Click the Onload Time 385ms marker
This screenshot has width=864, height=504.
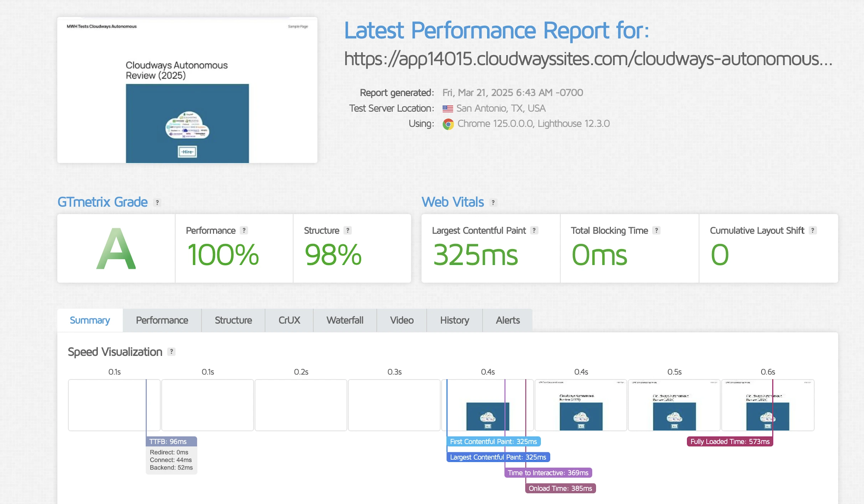pos(560,488)
